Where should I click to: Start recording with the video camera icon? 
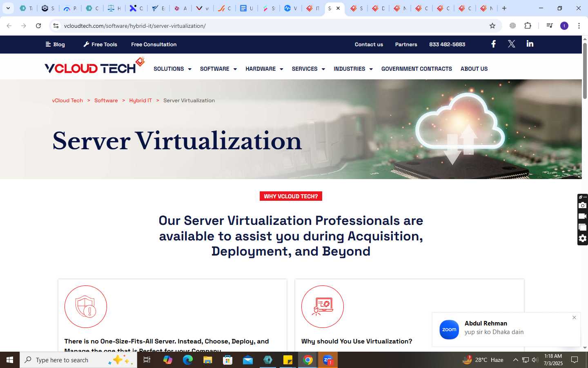point(583,216)
